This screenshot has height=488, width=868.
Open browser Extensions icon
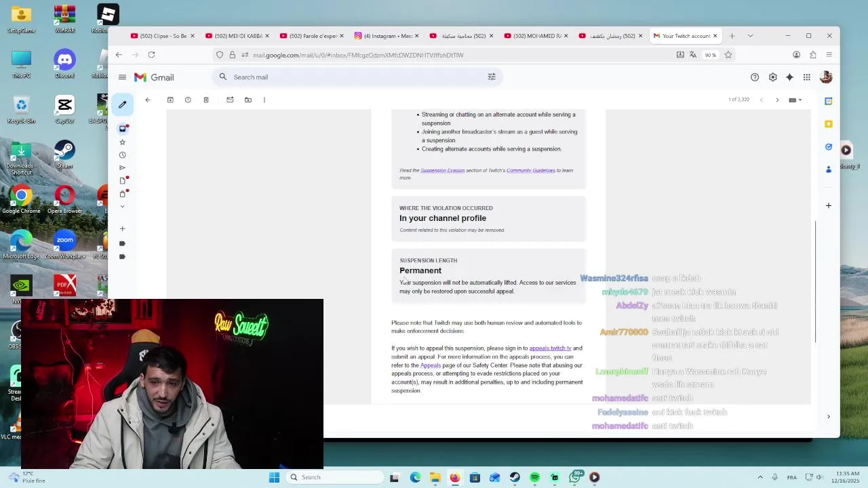pyautogui.click(x=813, y=55)
